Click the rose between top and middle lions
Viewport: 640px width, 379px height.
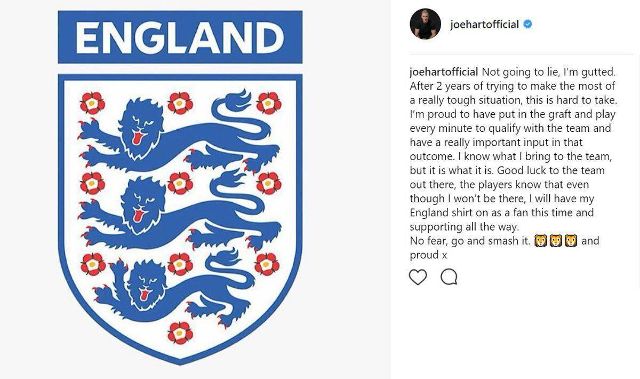(x=180, y=184)
